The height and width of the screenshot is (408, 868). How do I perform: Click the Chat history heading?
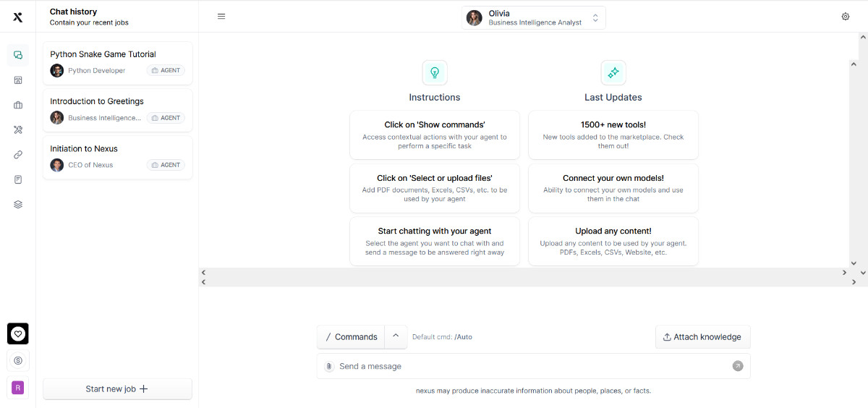pyautogui.click(x=73, y=12)
